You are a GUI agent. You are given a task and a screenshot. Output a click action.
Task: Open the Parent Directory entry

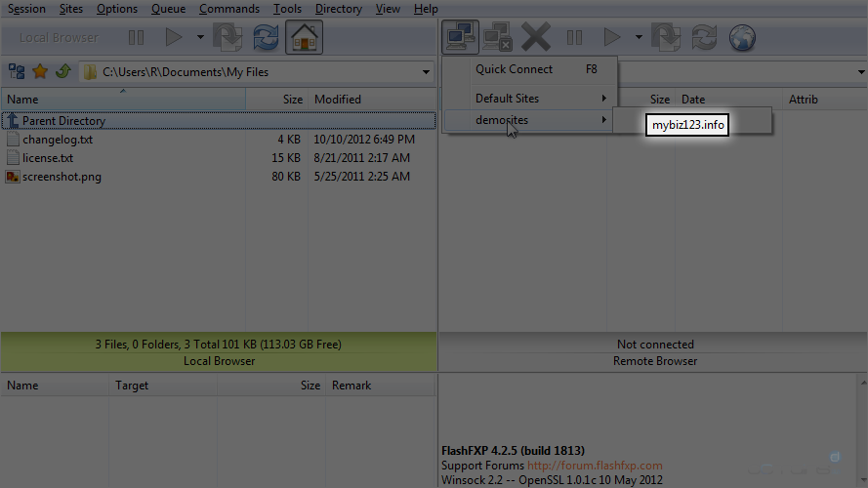click(63, 121)
